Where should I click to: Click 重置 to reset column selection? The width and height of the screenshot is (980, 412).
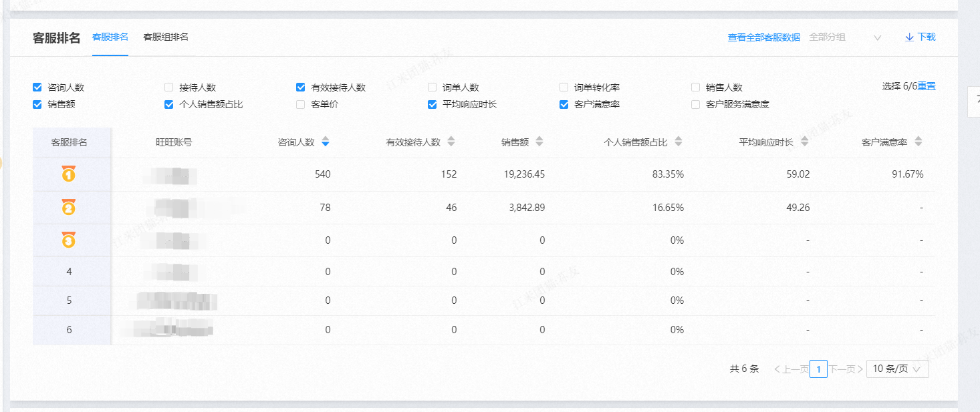(927, 86)
